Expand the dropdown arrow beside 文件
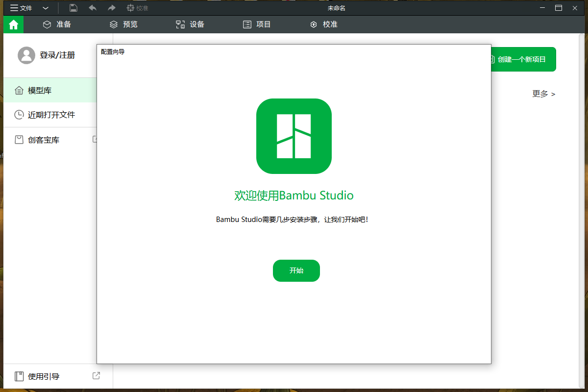 pyautogui.click(x=46, y=8)
